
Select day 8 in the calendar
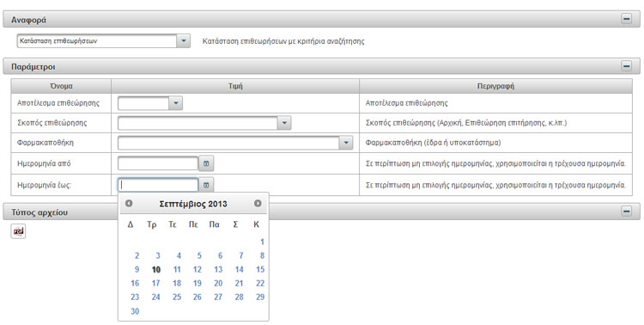(262, 255)
